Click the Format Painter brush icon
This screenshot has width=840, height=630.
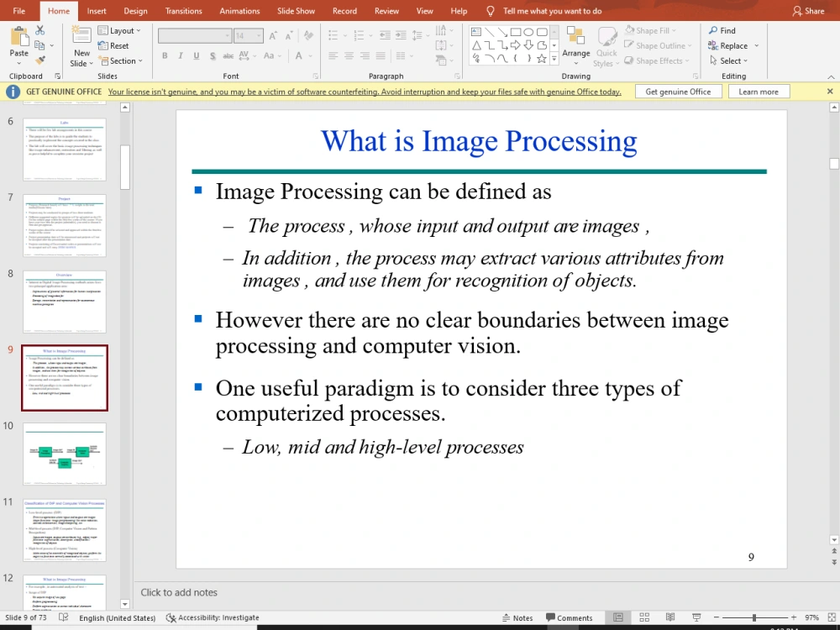click(40, 60)
